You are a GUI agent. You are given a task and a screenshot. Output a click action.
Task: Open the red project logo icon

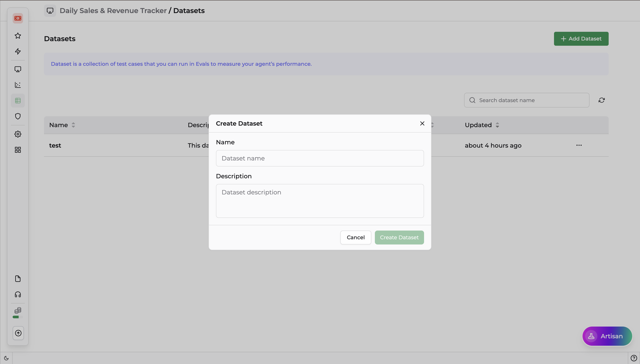tap(18, 18)
